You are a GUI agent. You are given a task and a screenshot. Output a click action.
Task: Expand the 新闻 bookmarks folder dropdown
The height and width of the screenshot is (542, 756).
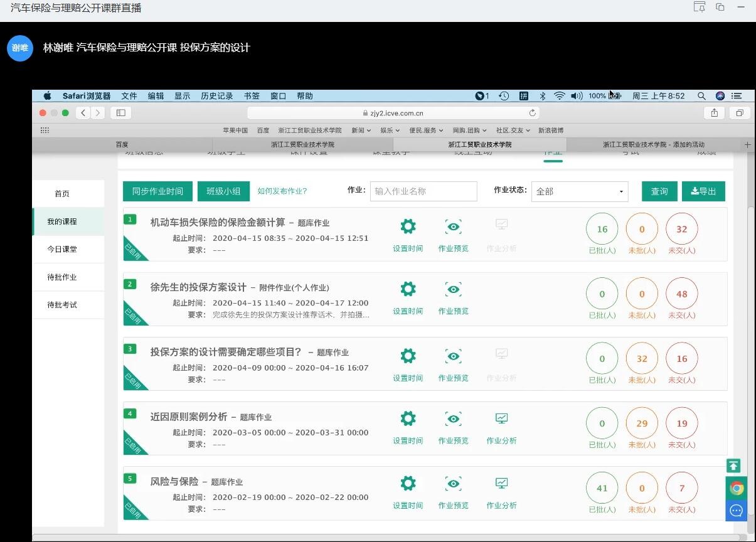pyautogui.click(x=361, y=130)
